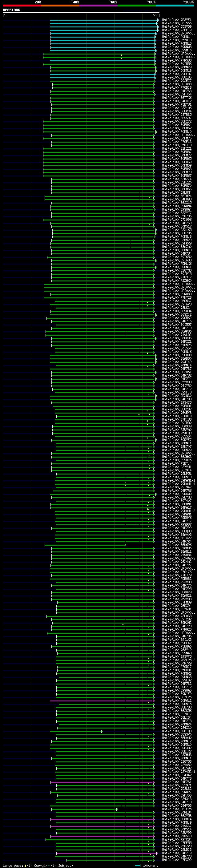Screen dimensions: 197x868
Task: Select label UniRef100_B4FA17
Action: [x=176, y=507]
